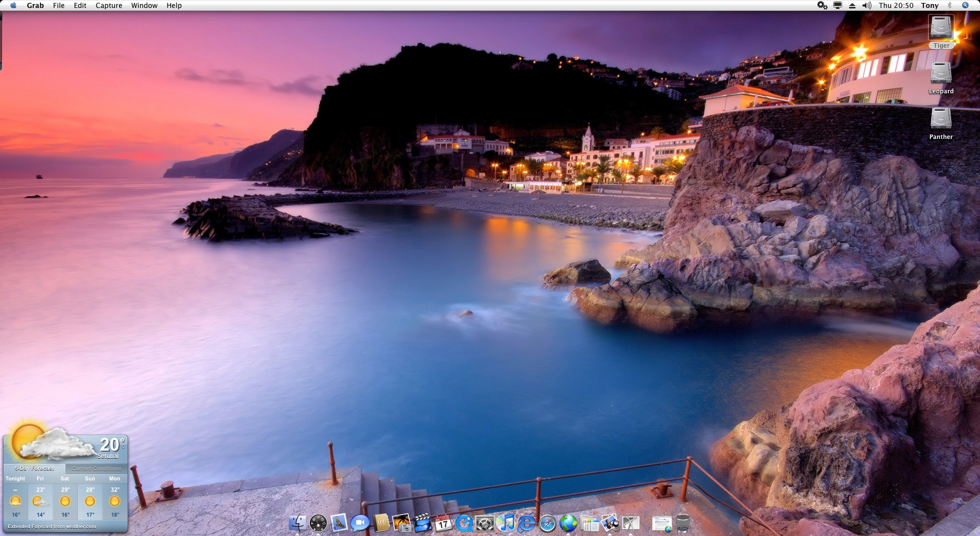Switch to 5-Day Forecast weather tab

[34, 468]
